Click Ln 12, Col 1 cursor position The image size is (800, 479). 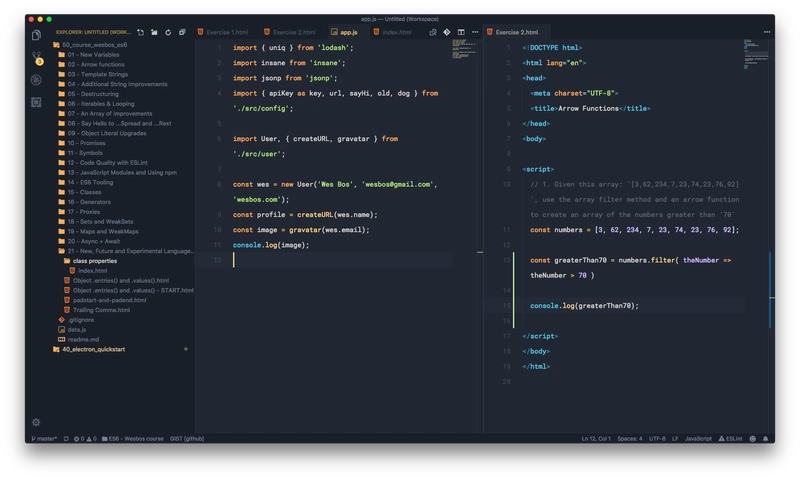[596, 438]
